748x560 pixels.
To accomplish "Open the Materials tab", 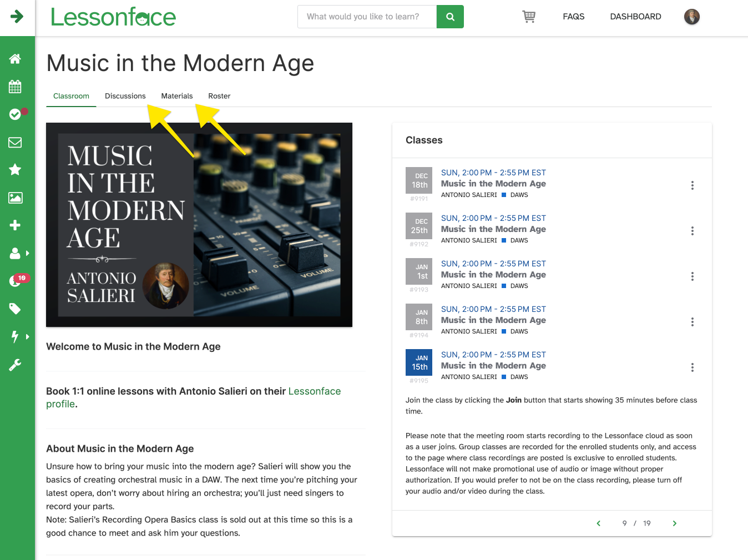I will click(176, 96).
